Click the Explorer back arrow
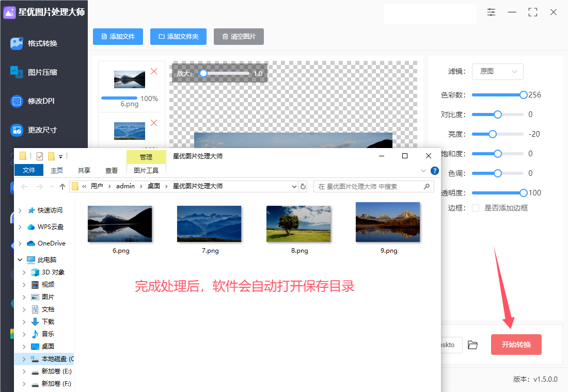This screenshot has height=392, width=568. (25, 186)
